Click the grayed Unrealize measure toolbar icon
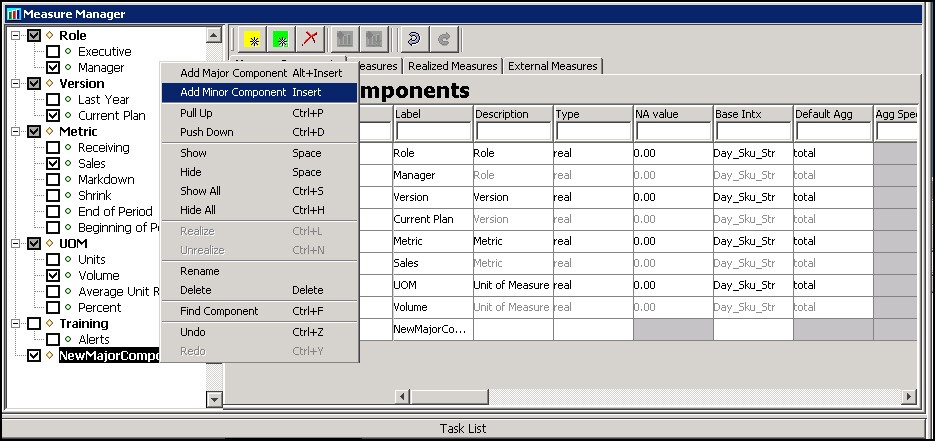This screenshot has height=441, width=935. coord(373,40)
